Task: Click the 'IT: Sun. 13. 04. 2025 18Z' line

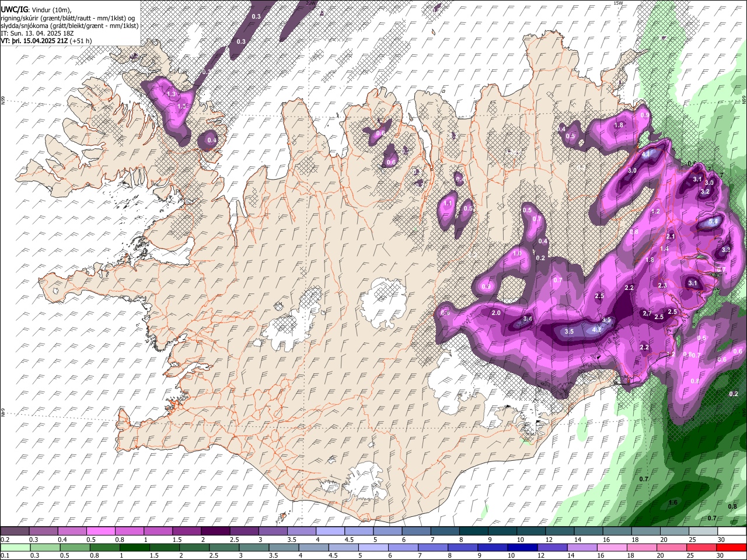Action: point(37,33)
